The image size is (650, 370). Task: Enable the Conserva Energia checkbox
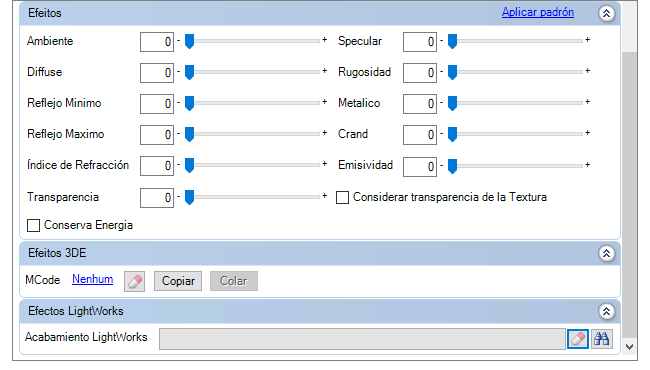point(34,225)
